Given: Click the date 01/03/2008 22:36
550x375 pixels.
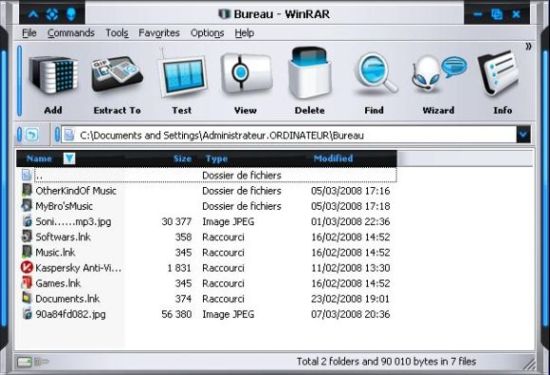Looking at the screenshot, I should click(x=350, y=222).
